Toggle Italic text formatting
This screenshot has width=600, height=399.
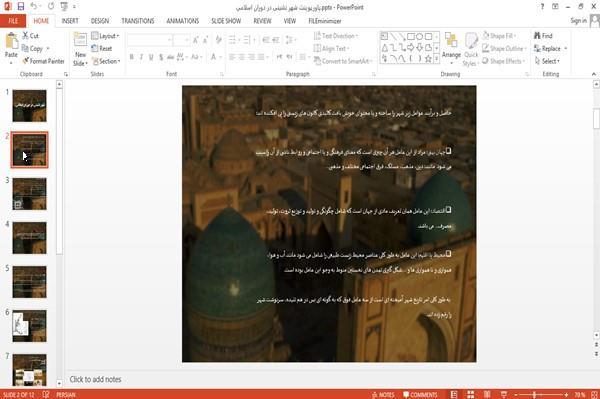point(141,57)
